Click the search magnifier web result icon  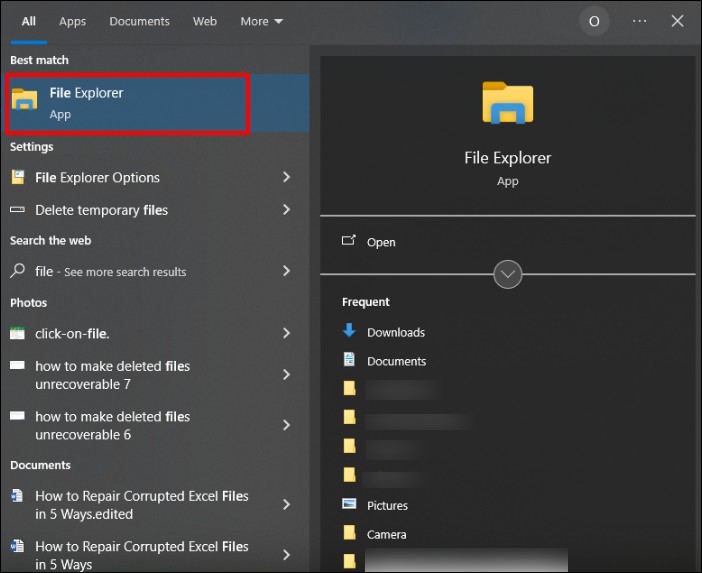tap(17, 271)
